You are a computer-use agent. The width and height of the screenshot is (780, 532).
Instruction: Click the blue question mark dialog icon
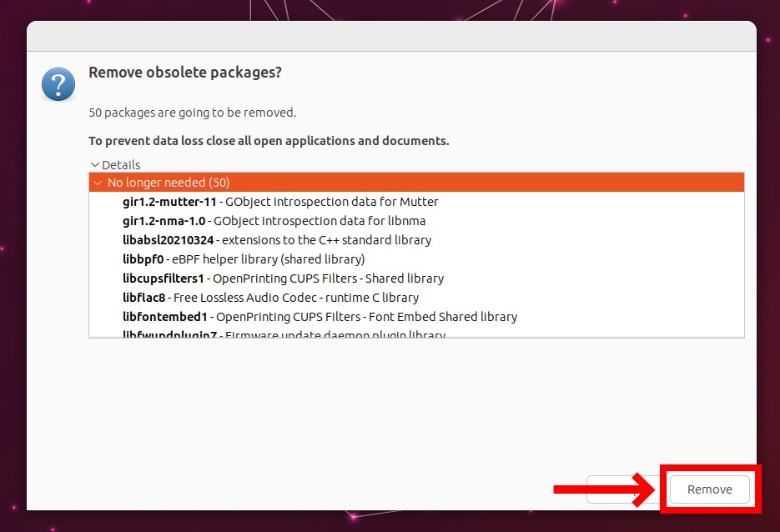coord(58,84)
